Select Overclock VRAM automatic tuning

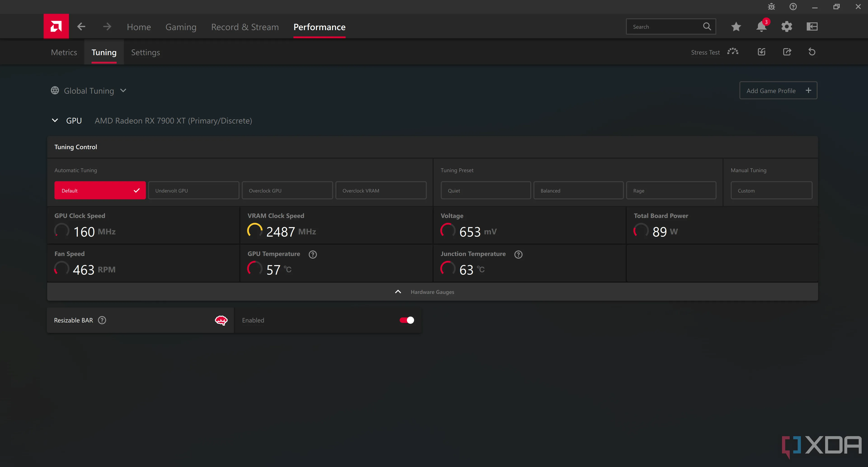tap(381, 191)
